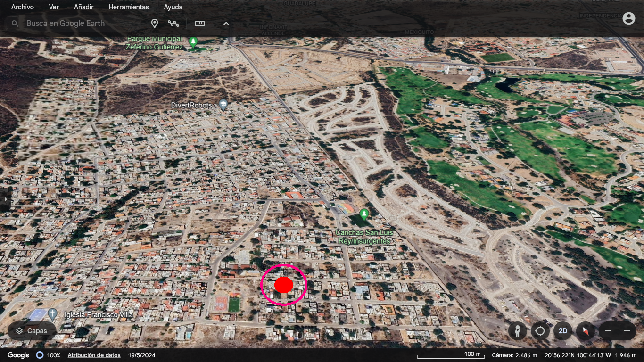Select the ruler measure tool

[200, 23]
